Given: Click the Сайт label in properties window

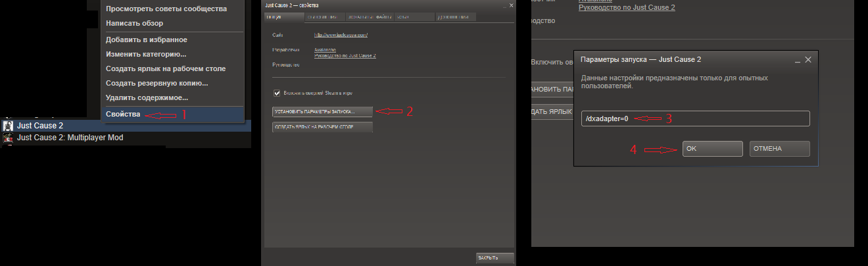Looking at the screenshot, I should [277, 34].
